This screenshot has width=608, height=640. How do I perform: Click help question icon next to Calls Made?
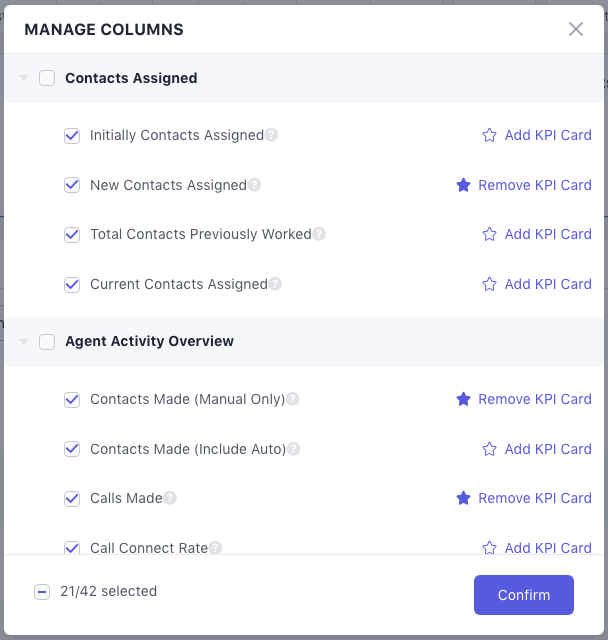tap(170, 498)
